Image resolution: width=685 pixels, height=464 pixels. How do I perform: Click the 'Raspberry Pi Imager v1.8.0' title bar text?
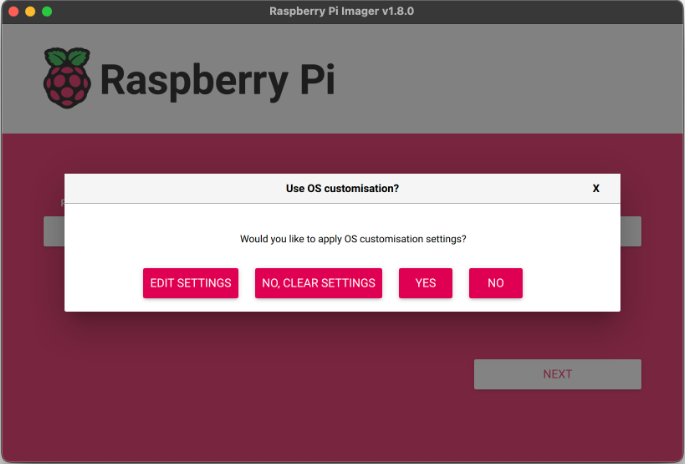pyautogui.click(x=342, y=11)
